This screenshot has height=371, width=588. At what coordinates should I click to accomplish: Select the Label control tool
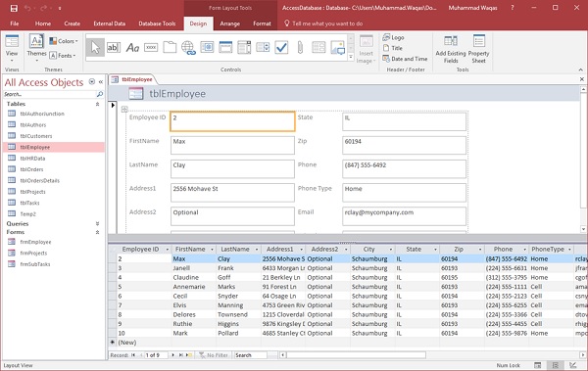[132, 48]
